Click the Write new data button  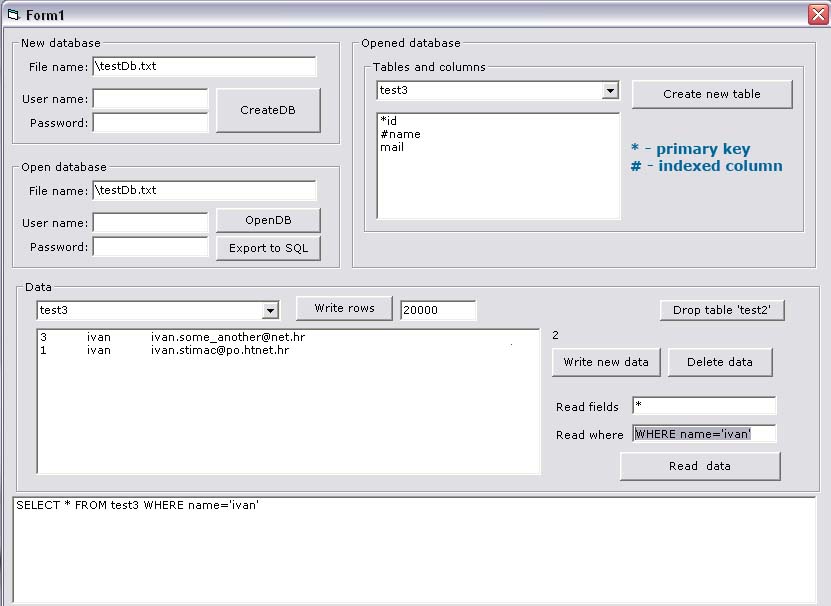point(605,362)
